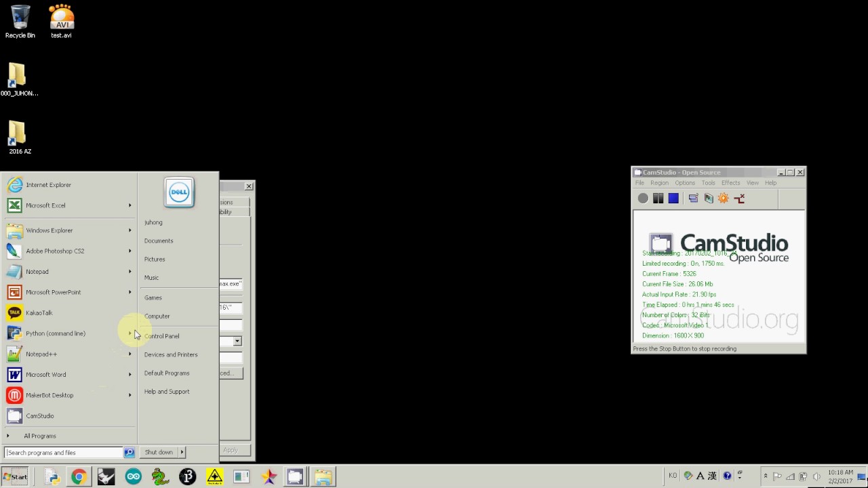Show All Programs in Start menu
The height and width of the screenshot is (488, 868).
[x=69, y=436]
